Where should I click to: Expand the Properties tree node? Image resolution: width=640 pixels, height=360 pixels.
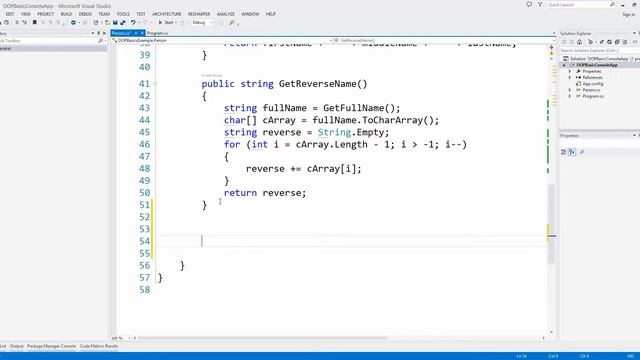(570, 71)
